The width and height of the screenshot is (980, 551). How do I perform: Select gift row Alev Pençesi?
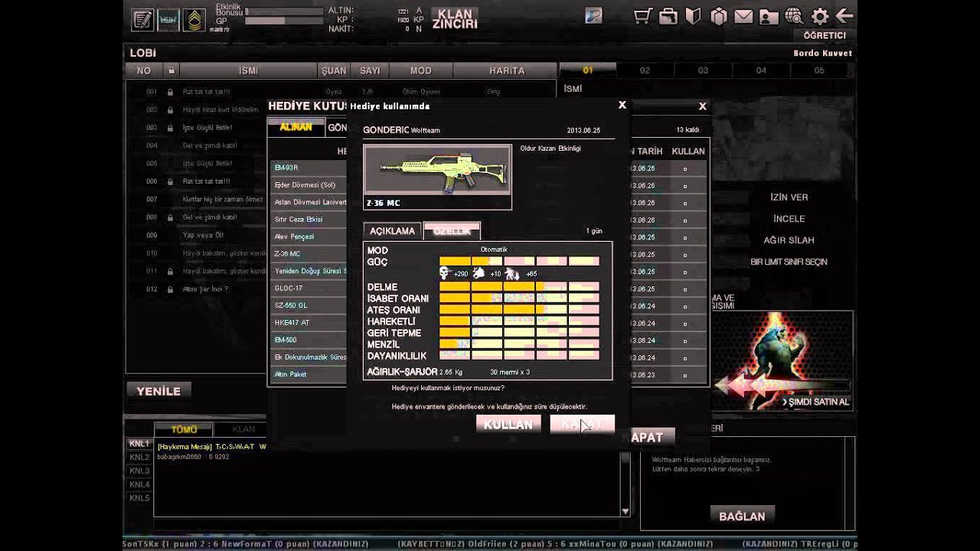point(309,236)
